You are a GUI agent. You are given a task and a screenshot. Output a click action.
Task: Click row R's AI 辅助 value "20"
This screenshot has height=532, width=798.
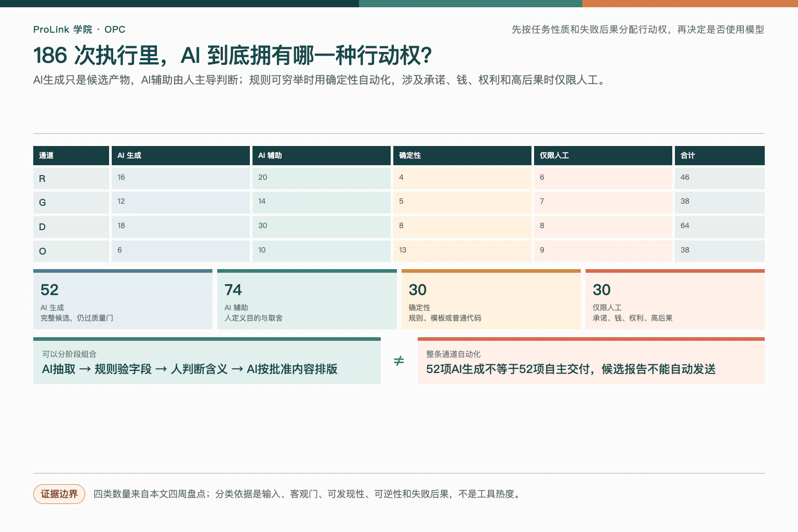click(262, 177)
